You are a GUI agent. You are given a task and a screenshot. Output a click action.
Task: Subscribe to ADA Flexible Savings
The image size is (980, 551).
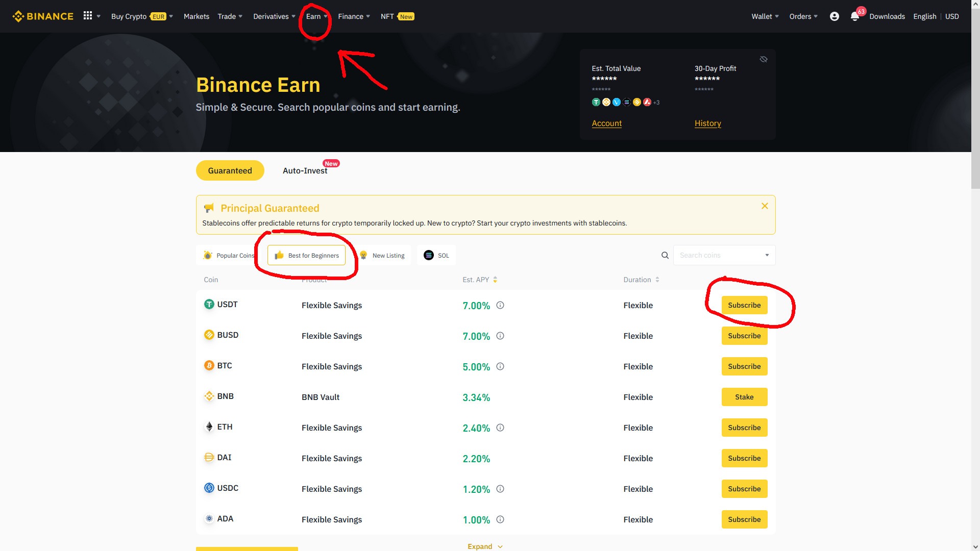point(744,519)
